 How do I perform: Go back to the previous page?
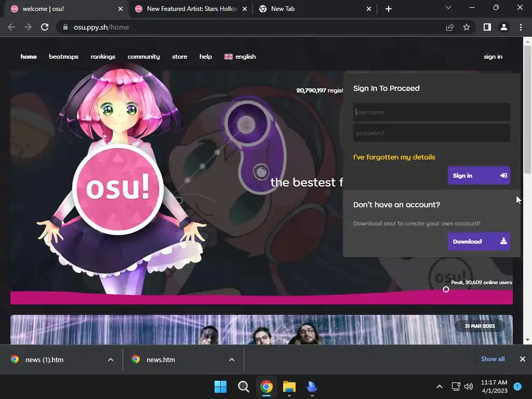click(x=11, y=27)
